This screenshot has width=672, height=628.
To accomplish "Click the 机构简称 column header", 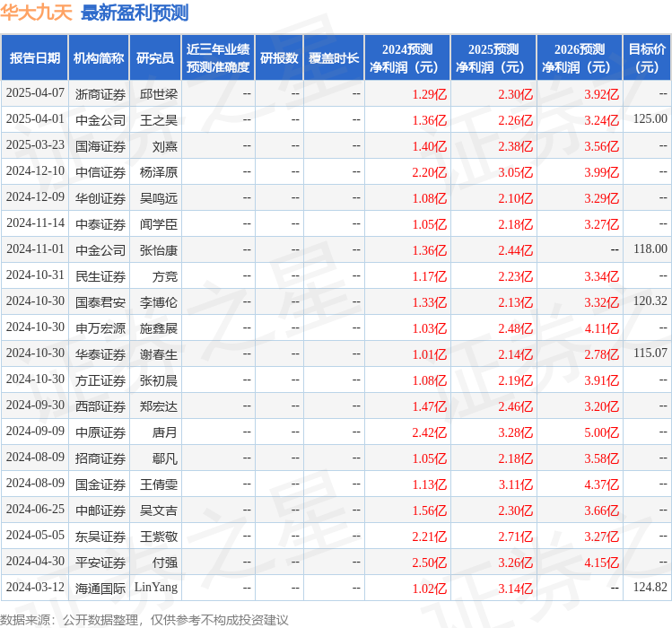I will click(x=99, y=58).
